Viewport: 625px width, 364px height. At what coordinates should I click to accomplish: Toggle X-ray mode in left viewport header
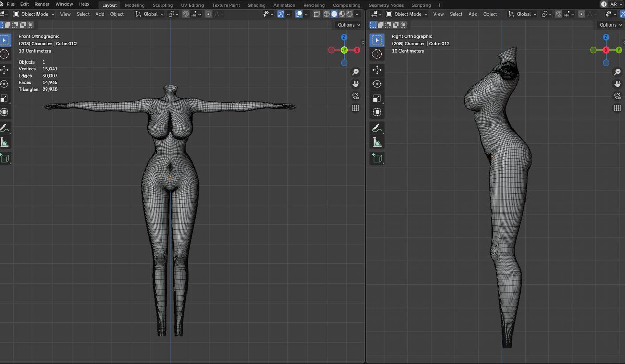click(x=317, y=14)
